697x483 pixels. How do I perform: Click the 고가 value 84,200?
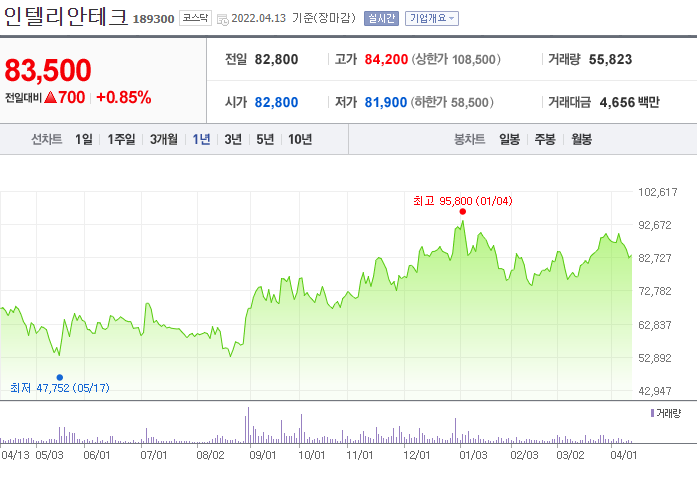(x=386, y=59)
